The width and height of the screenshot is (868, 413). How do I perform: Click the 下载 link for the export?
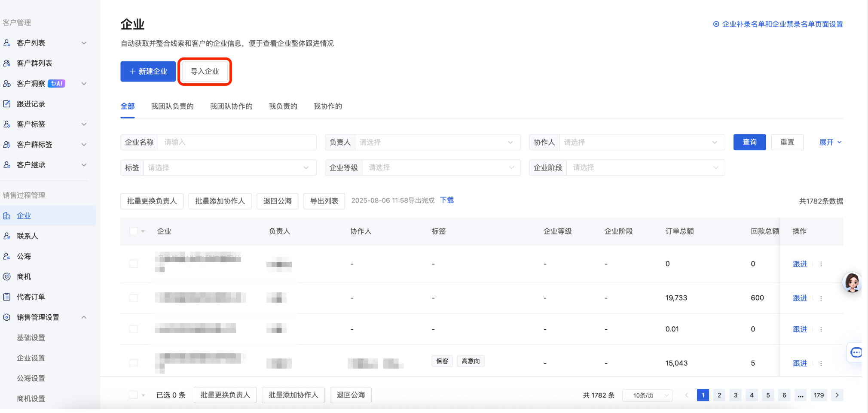[x=447, y=200]
